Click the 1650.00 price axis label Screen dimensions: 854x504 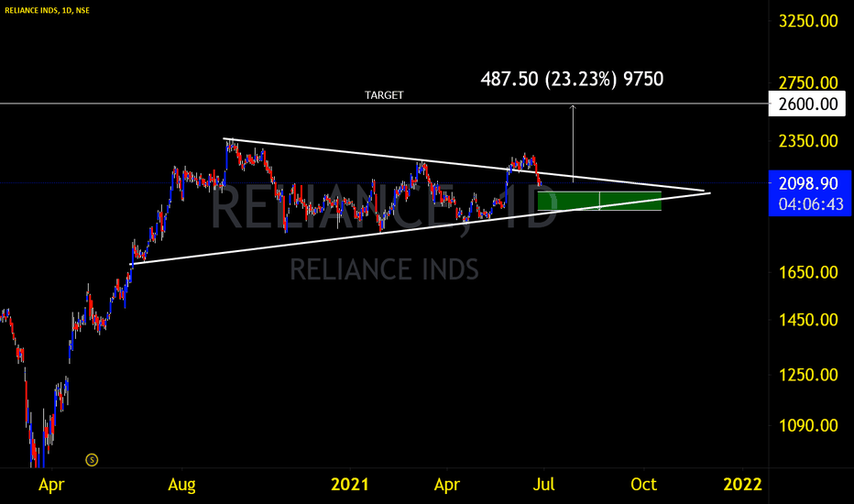click(808, 272)
